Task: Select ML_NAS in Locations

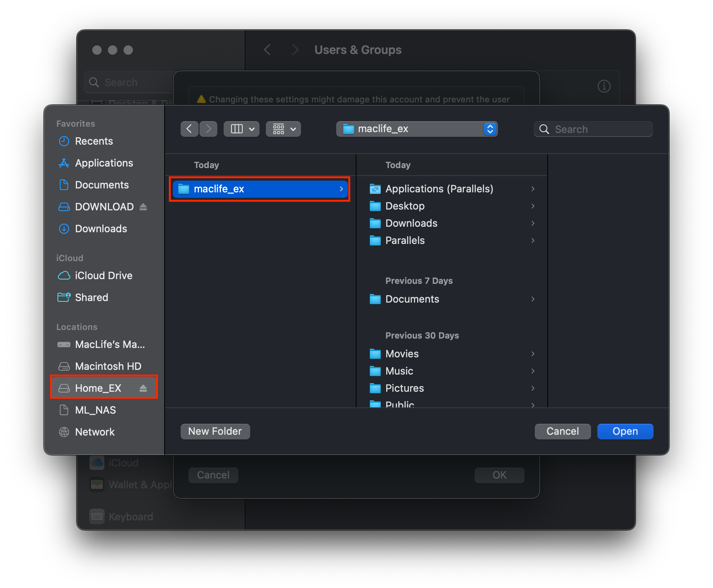Action: (x=95, y=410)
